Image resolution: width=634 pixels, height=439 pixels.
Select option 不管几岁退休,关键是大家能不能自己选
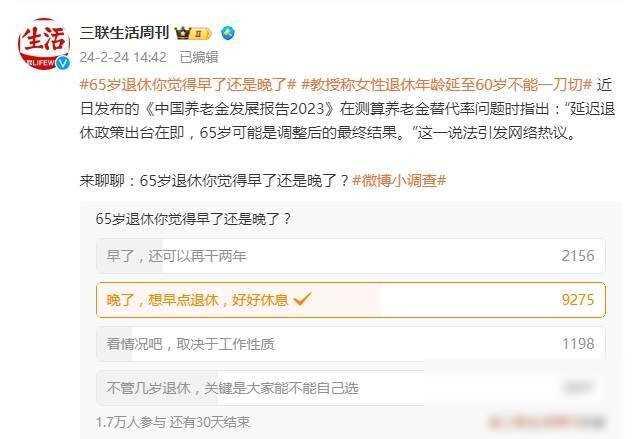351,388
